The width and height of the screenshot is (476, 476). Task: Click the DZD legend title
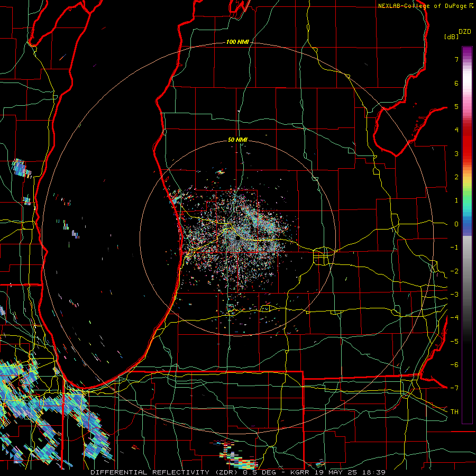click(x=465, y=32)
